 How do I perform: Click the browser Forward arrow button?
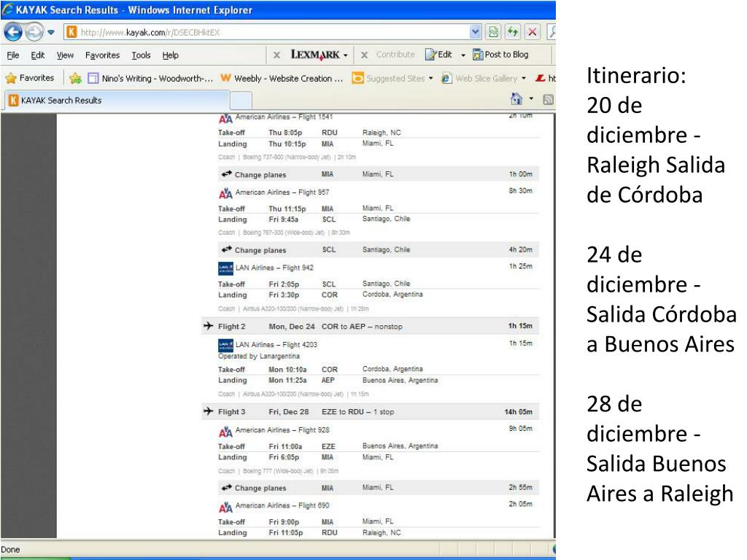[x=34, y=32]
